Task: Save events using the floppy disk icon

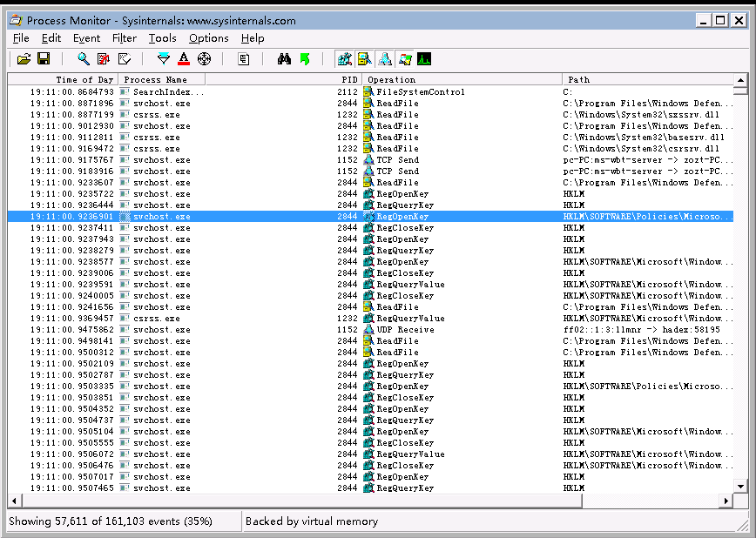Action: click(44, 59)
